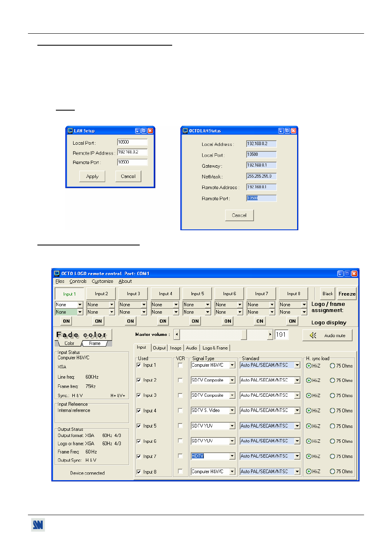The width and height of the screenshot is (392, 555).
Task: Switch to the Output tab
Action: click(159, 348)
